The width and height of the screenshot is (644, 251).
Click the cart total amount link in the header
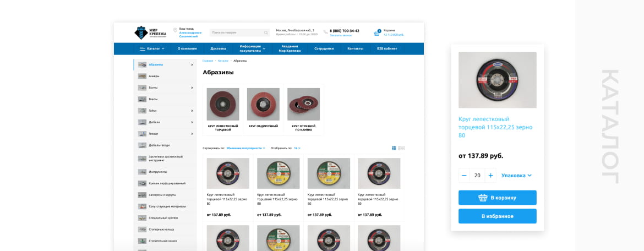(394, 35)
